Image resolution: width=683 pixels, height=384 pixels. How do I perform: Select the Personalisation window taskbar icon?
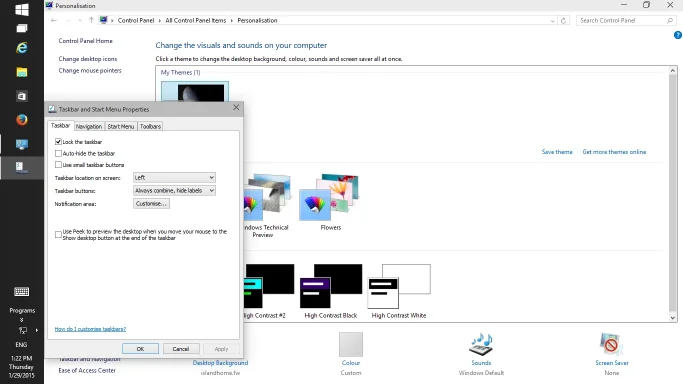tap(21, 144)
